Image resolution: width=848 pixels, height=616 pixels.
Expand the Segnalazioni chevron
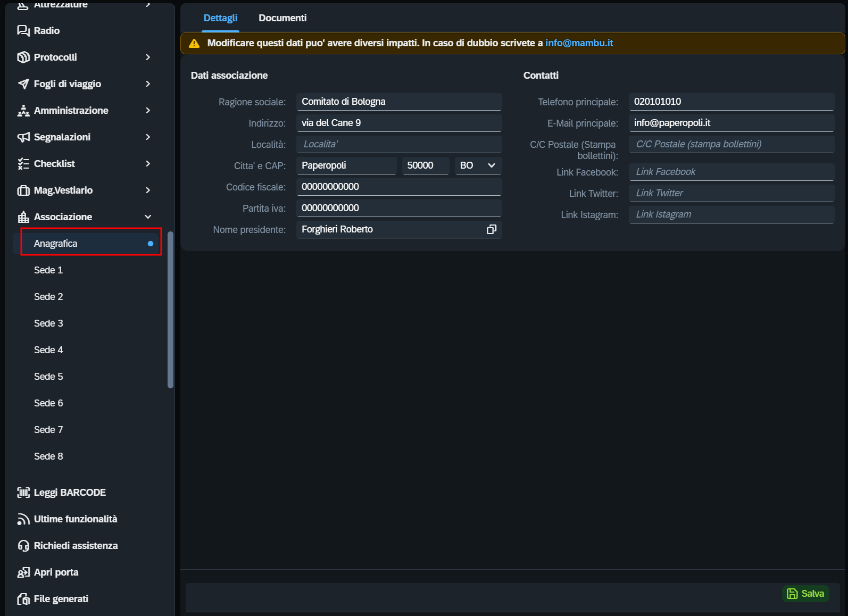148,137
